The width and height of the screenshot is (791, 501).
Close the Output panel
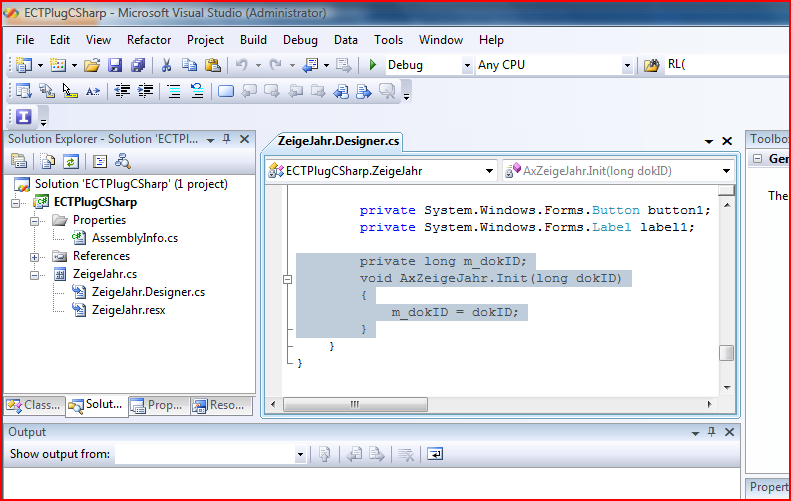point(729,432)
